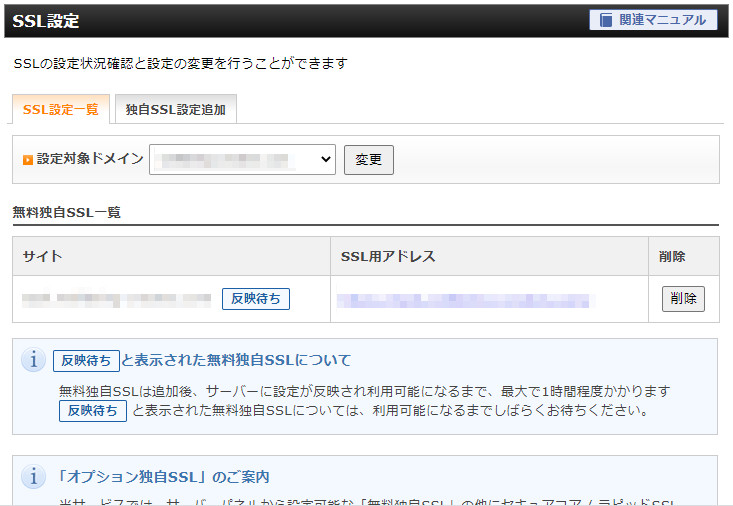The height and width of the screenshot is (506, 733).
Task: Open the blurred SSL用アドレス link
Action: click(466, 300)
